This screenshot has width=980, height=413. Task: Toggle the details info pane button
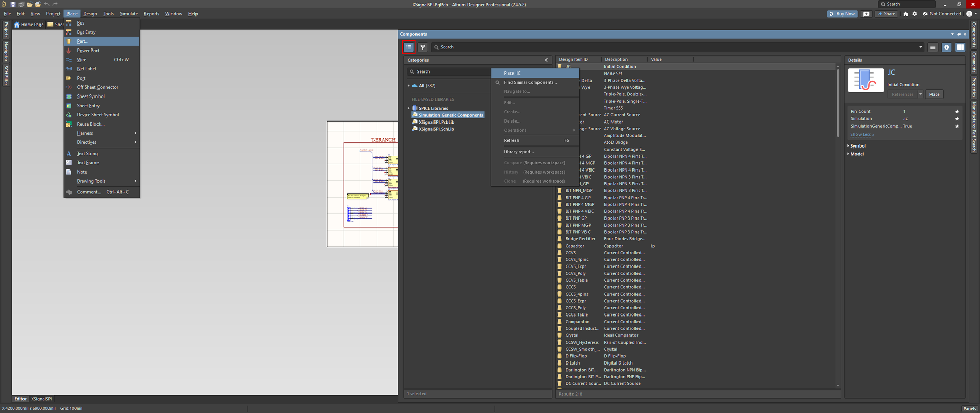pos(947,47)
